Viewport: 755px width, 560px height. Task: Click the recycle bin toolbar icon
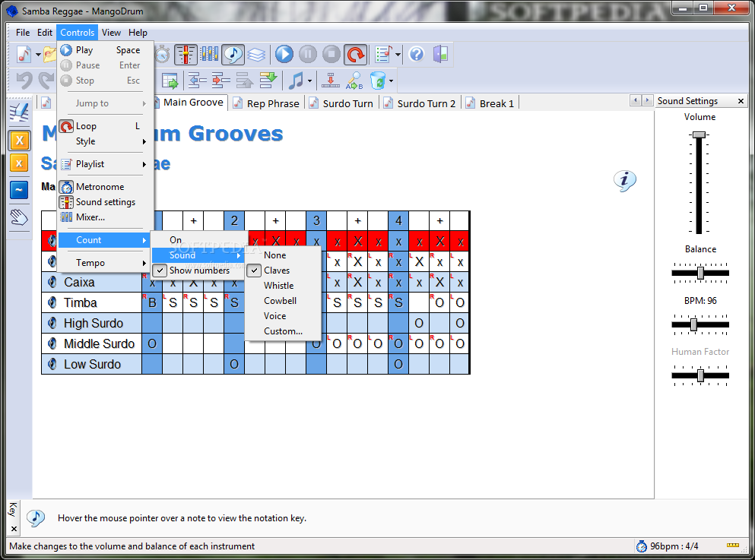coord(378,81)
